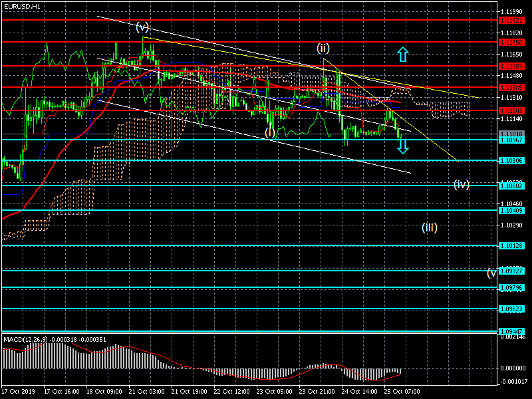Viewport: 532px width, 399px height.
Task: Select the (v) wave label at chart top
Action: (x=142, y=27)
